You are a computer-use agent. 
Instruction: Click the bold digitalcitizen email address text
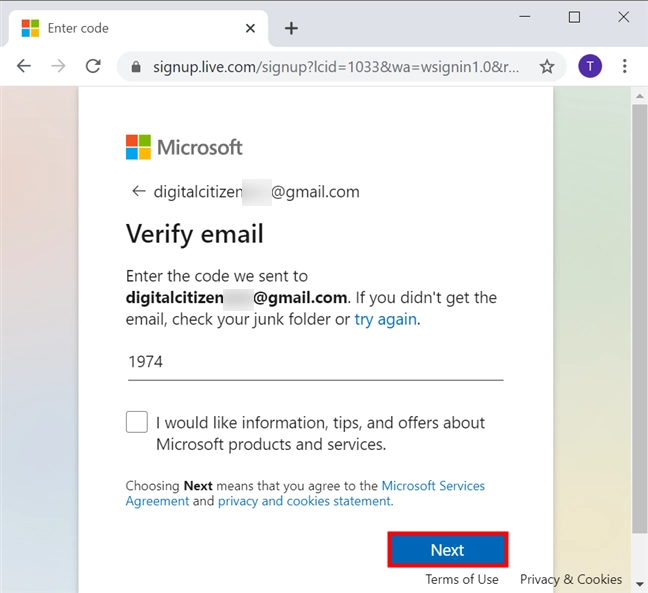(x=236, y=298)
